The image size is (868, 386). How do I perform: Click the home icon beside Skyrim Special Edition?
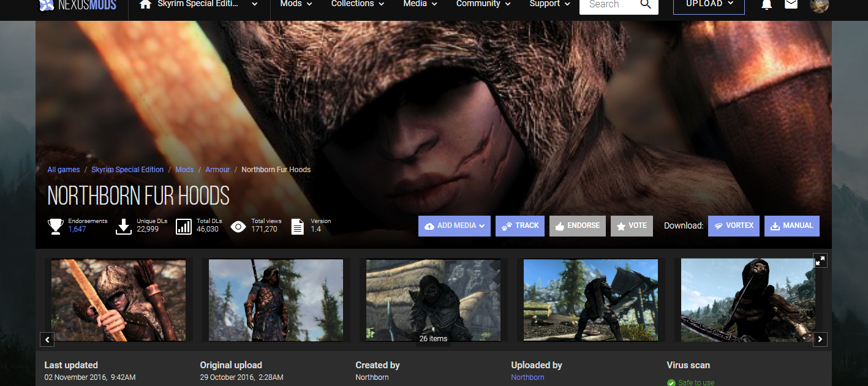[x=145, y=4]
